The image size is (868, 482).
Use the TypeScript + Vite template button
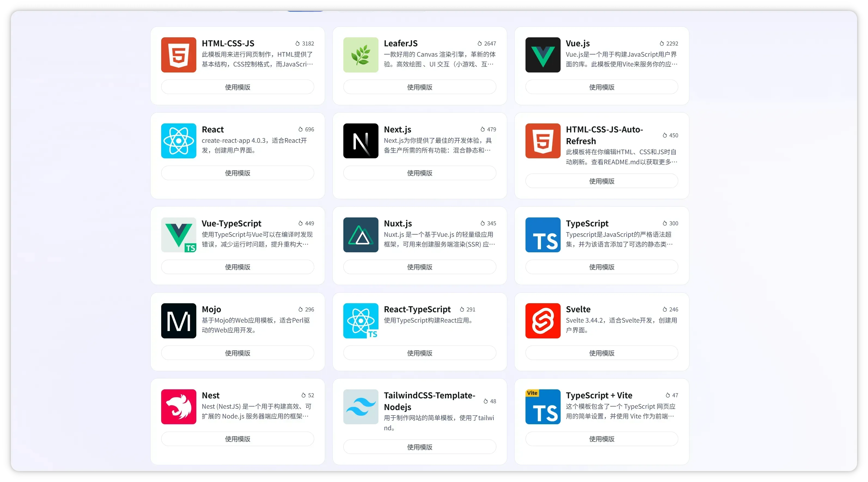pos(601,439)
